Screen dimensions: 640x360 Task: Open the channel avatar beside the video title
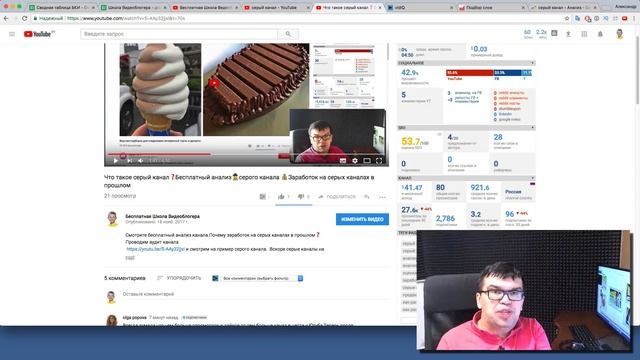pyautogui.click(x=112, y=219)
